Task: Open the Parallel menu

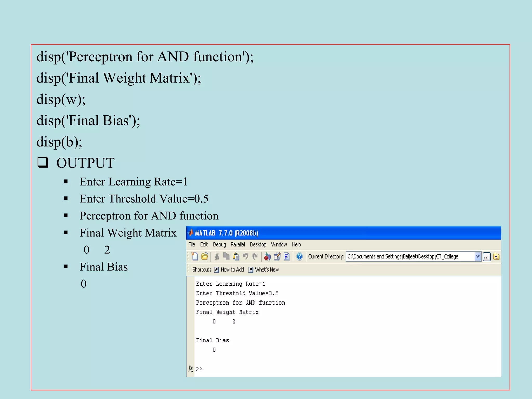Action: 238,244
